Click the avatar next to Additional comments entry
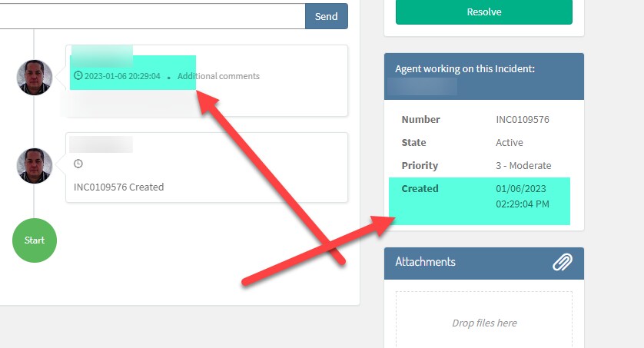 coord(35,78)
